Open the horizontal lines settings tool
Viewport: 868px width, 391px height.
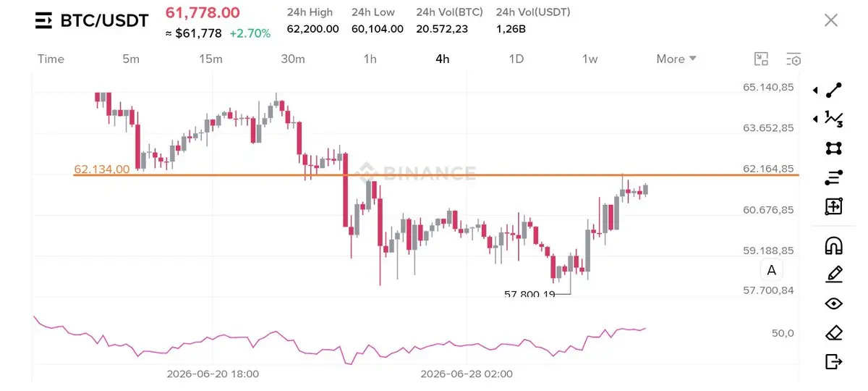(x=834, y=177)
